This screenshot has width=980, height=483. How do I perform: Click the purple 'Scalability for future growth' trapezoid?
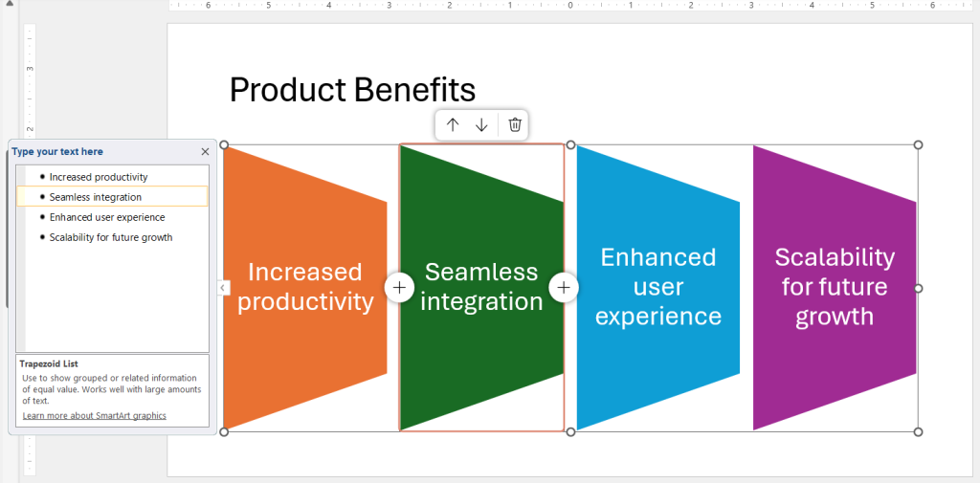click(x=835, y=288)
